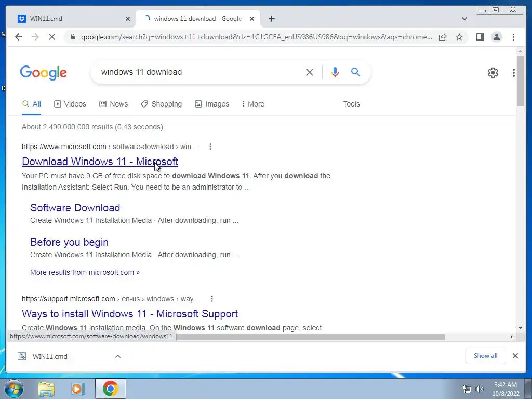Close the WIN11.cmd tab

tap(128, 19)
